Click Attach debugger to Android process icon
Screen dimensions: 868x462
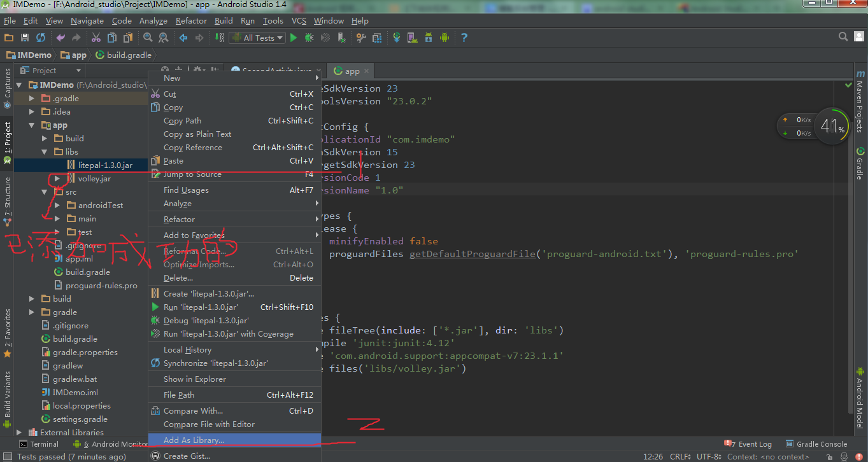click(x=341, y=38)
